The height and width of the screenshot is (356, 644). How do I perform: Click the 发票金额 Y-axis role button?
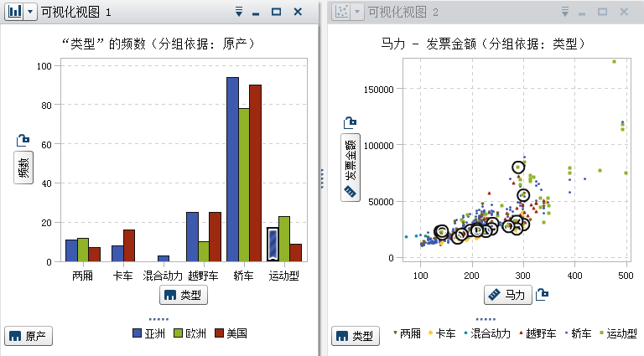click(x=351, y=168)
